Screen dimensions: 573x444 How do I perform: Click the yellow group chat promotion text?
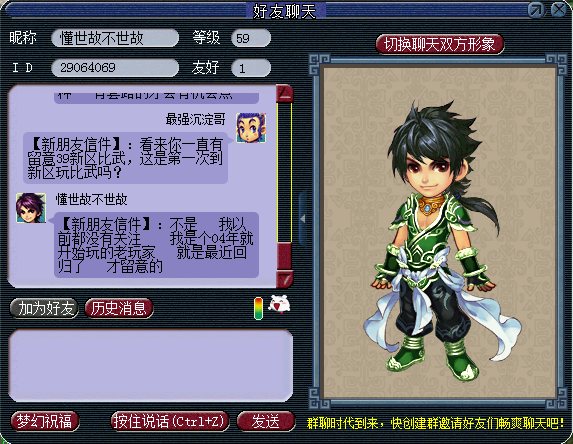(x=436, y=423)
